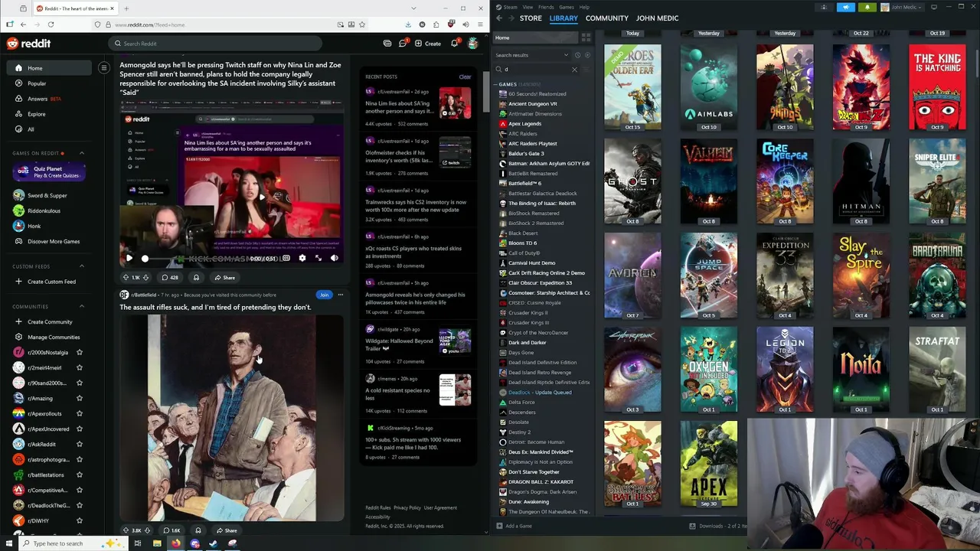Collapse the Communities section

click(x=82, y=307)
